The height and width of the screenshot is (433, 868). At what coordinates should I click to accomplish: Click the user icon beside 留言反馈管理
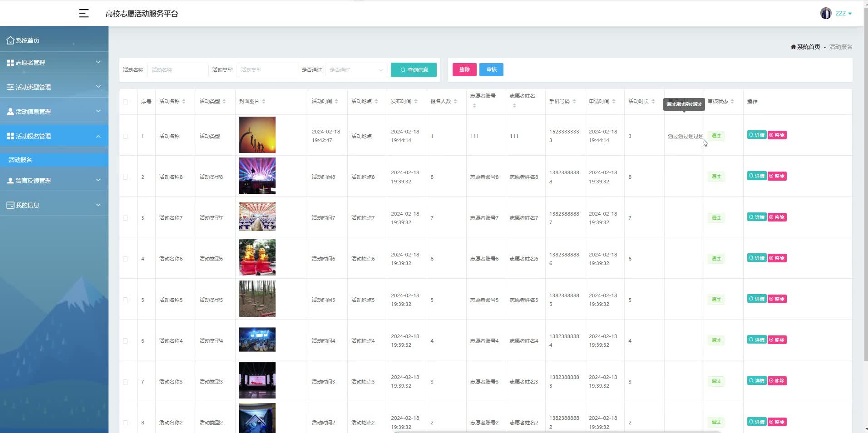(x=10, y=181)
